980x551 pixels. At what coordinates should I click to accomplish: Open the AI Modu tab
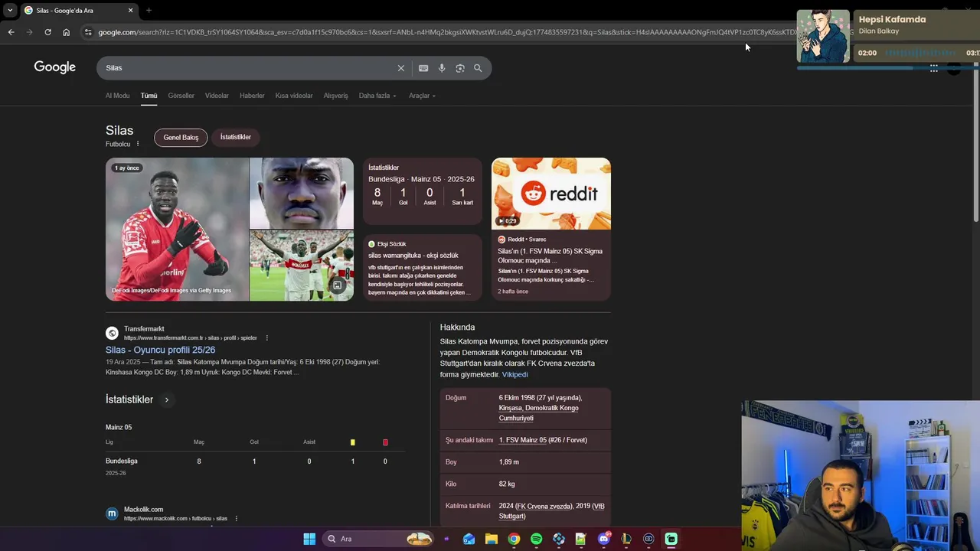coord(117,96)
